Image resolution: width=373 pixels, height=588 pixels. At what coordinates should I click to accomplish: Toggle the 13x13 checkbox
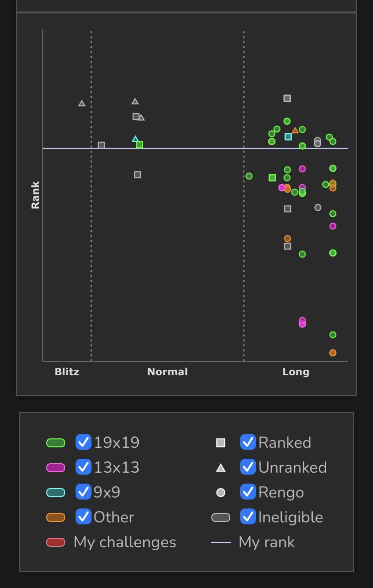[84, 467]
